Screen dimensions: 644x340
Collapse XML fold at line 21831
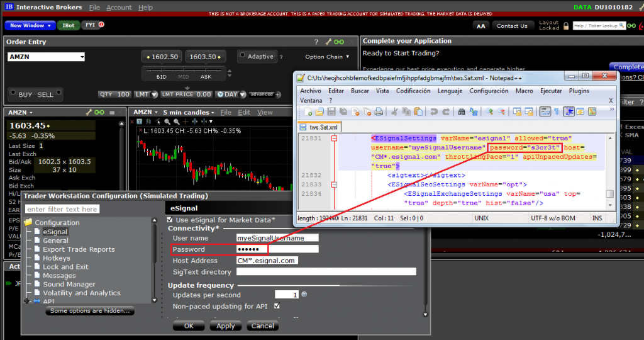pyautogui.click(x=335, y=139)
